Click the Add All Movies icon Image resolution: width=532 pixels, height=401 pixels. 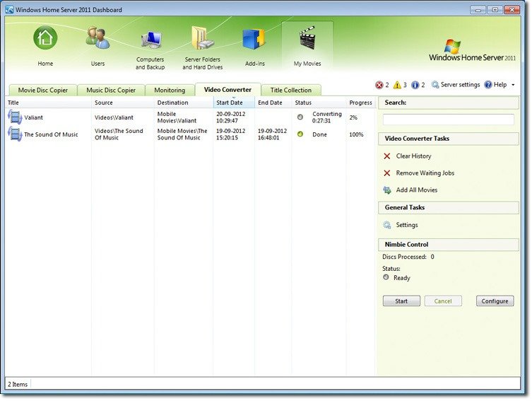pos(387,190)
